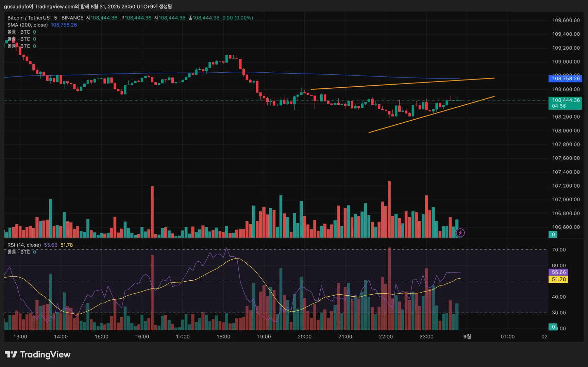Image resolution: width=588 pixels, height=367 pixels.
Task: Select the SMA (200, close) indicator legend
Action: point(28,25)
